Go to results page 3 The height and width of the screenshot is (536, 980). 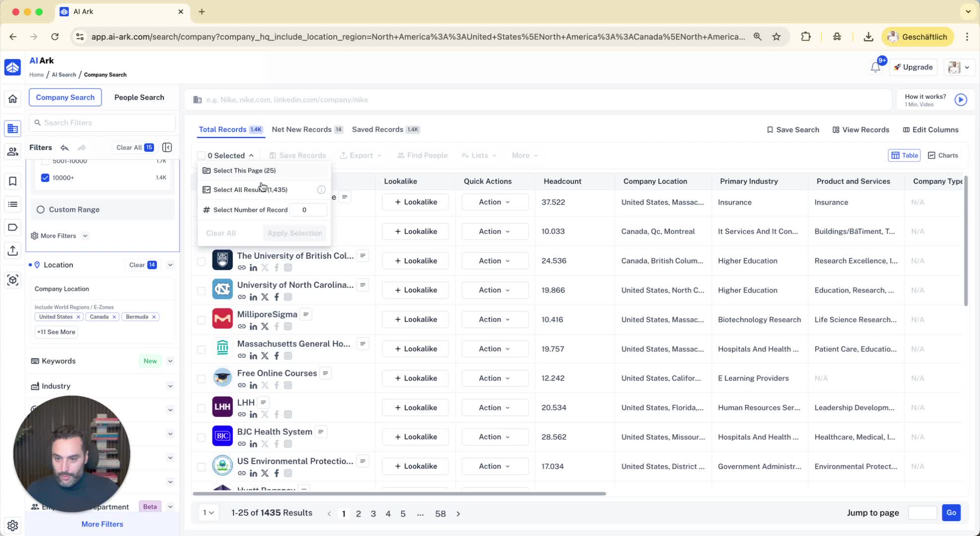(373, 514)
